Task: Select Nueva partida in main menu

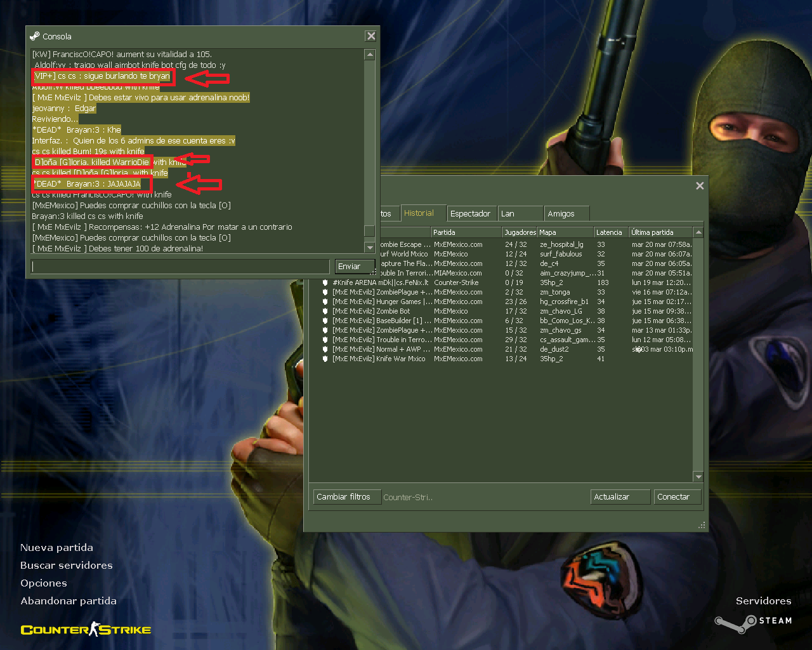Action: [56, 548]
